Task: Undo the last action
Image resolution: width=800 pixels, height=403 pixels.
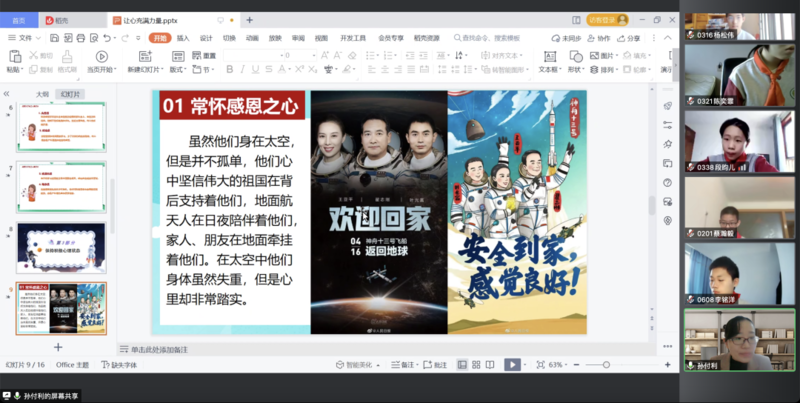Action: pyautogui.click(x=107, y=38)
